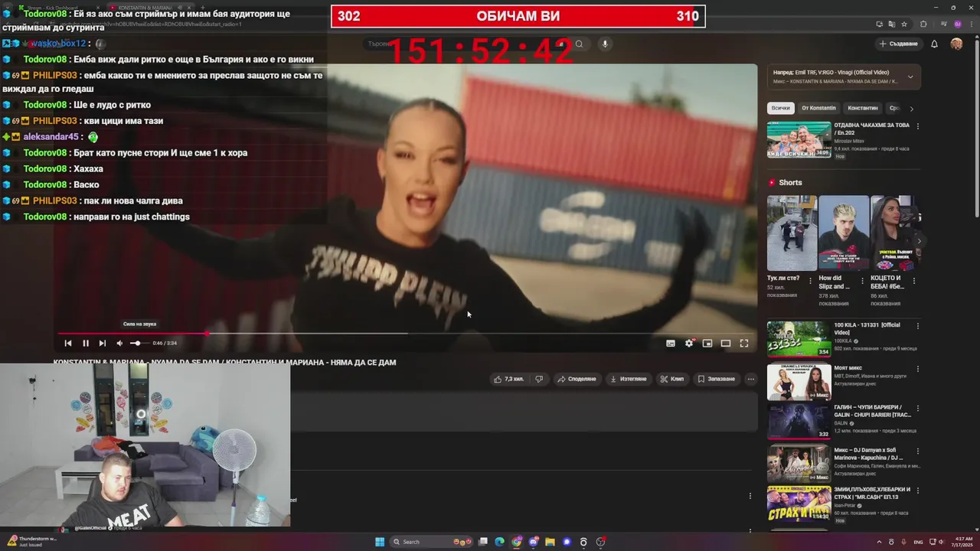Open the clock showing 4:17 AM
980x551 pixels.
click(962, 542)
